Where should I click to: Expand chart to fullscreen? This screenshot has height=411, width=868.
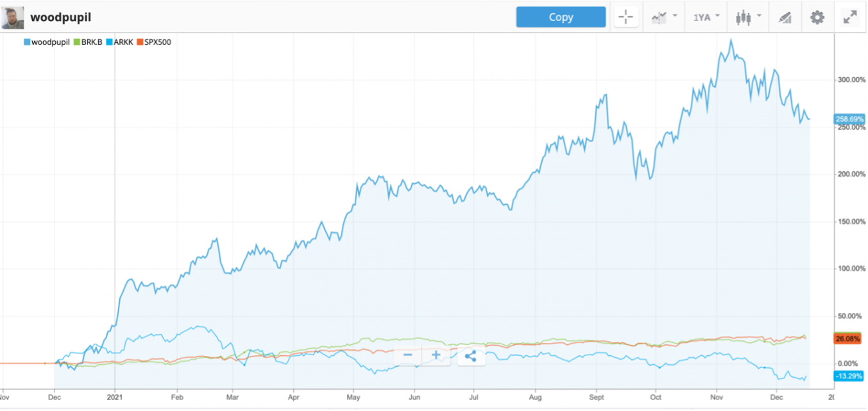pos(850,17)
